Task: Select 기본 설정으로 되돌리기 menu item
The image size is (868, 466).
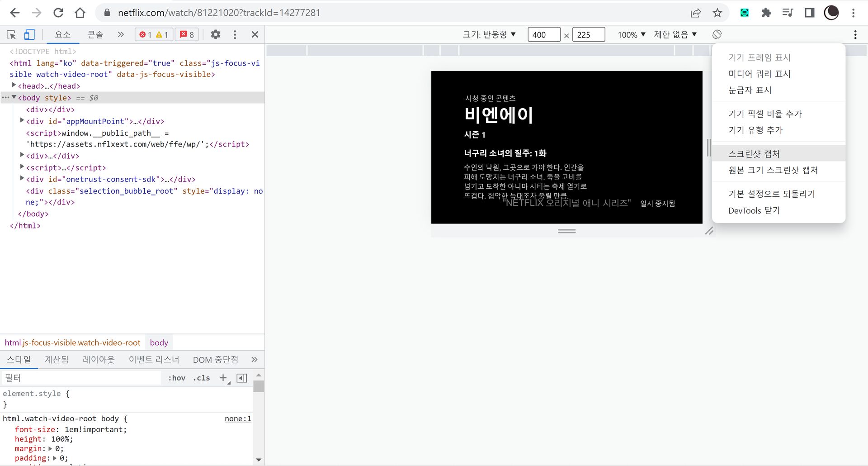Action: 778,194
